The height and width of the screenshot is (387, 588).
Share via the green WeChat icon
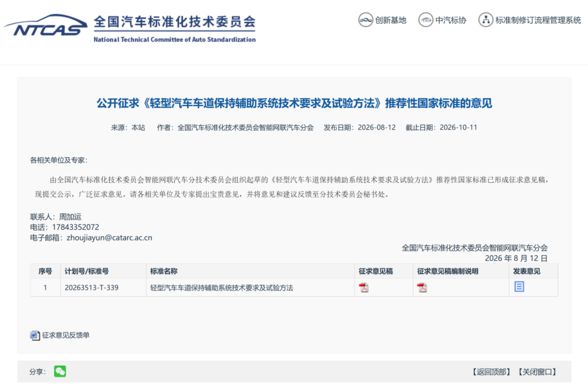[60, 371]
